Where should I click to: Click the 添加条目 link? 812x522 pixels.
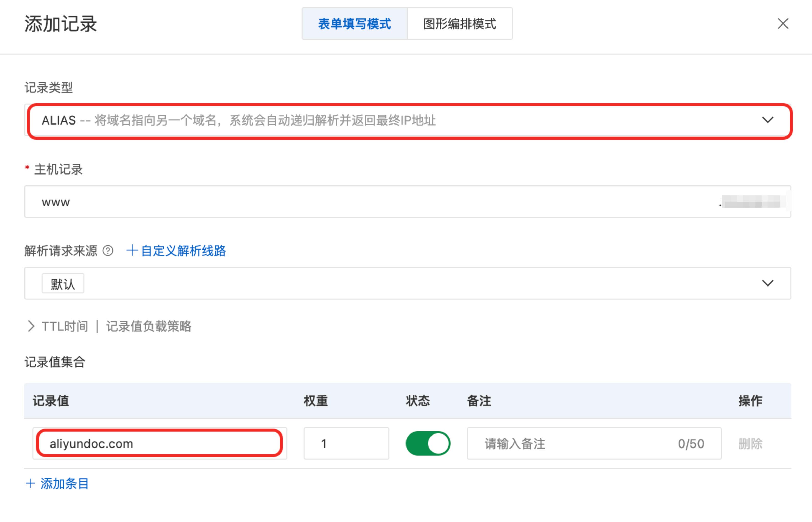click(64, 483)
